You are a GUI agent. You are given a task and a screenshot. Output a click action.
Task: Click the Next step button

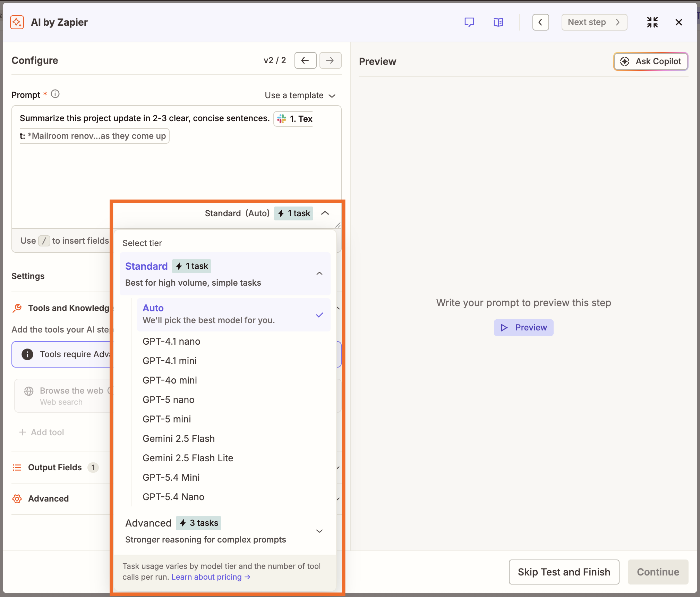coord(594,22)
